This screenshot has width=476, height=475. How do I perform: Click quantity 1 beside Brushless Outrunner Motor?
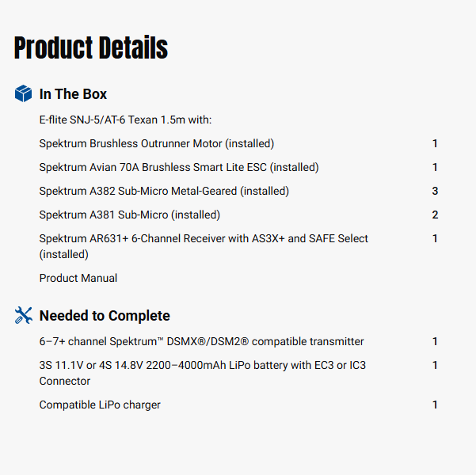(x=435, y=143)
